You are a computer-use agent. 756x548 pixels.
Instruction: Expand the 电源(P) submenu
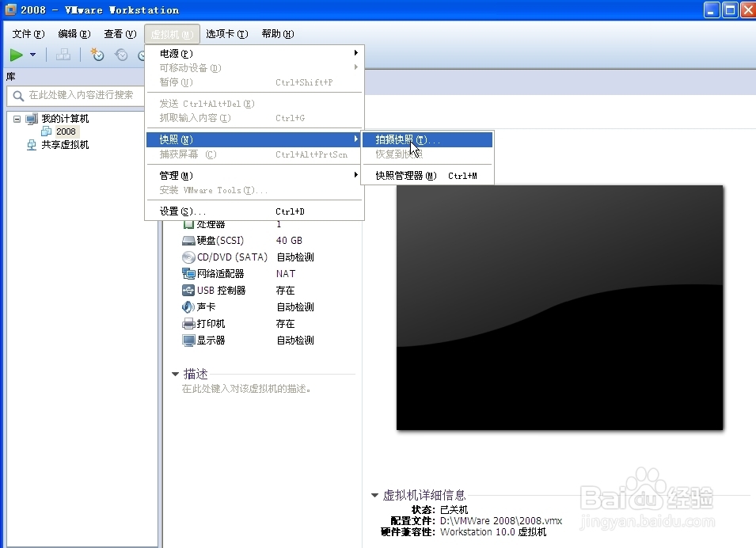(254, 54)
